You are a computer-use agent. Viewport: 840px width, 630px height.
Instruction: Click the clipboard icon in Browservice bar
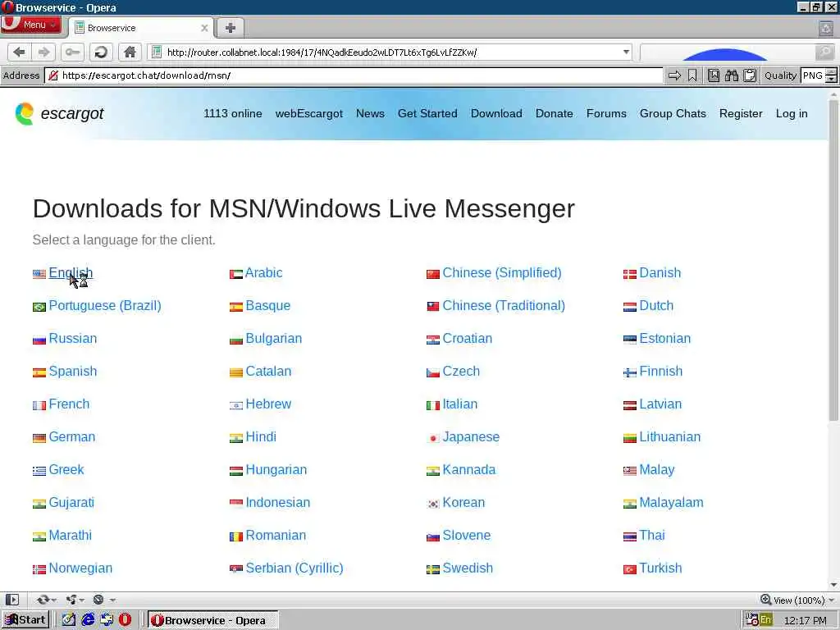(750, 75)
